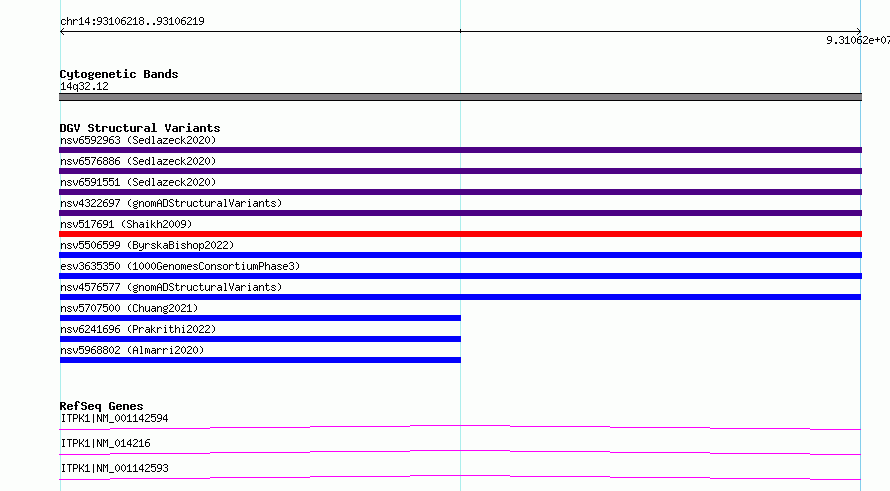Open variant nsv6592963 (Sedlazeck2020) label
The width and height of the screenshot is (890, 491).
[x=138, y=140]
